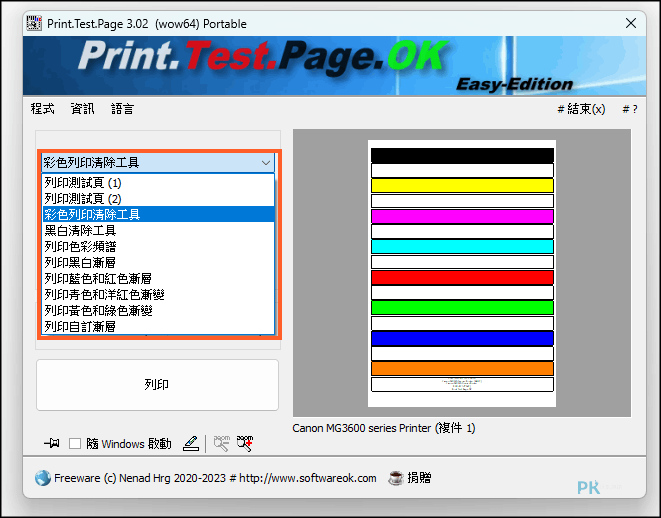Viewport: 661px width, 518px height.
Task: Enable the 隨 Windows 啟動 checkbox
Action: click(75, 443)
